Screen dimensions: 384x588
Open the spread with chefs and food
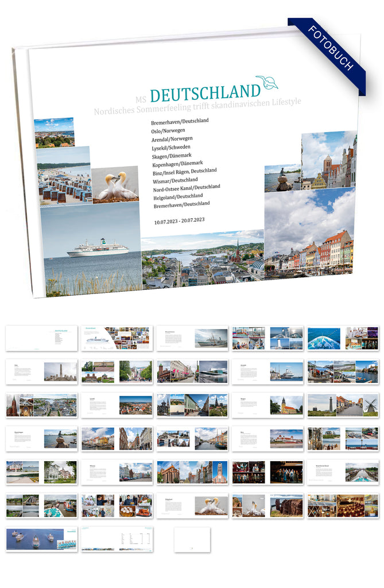tap(117, 505)
